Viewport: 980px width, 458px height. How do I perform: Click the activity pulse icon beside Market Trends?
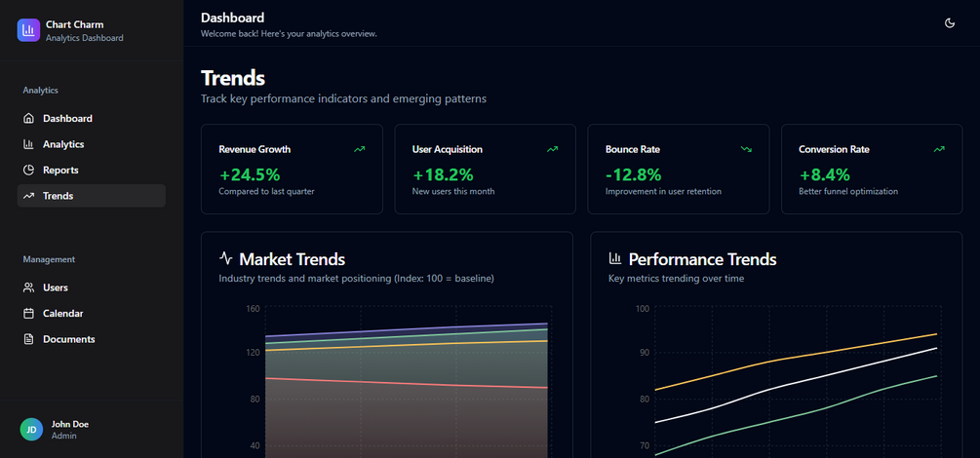[x=225, y=257]
